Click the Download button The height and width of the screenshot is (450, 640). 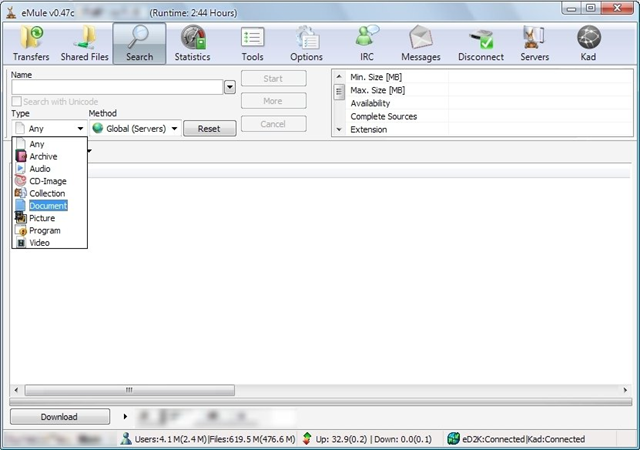point(60,417)
